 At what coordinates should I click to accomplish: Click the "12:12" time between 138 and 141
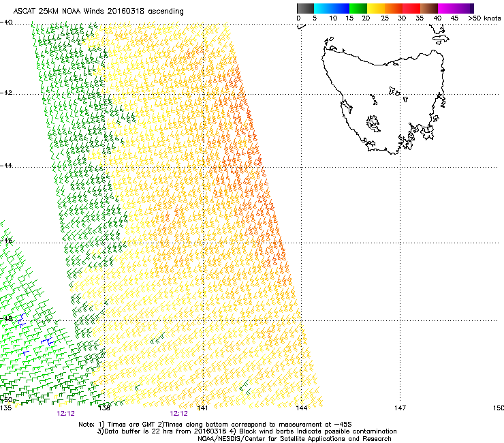click(178, 414)
